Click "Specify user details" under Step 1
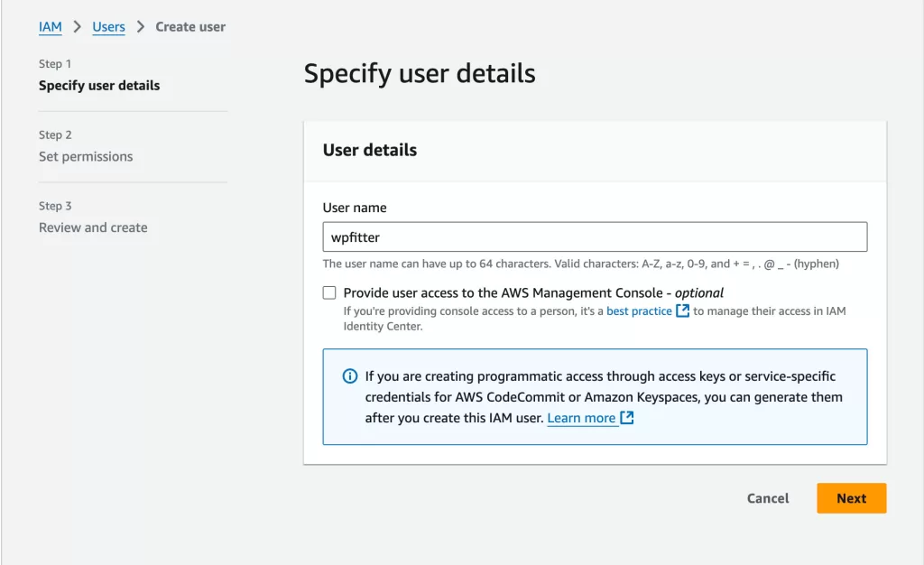The height and width of the screenshot is (565, 924). (97, 85)
